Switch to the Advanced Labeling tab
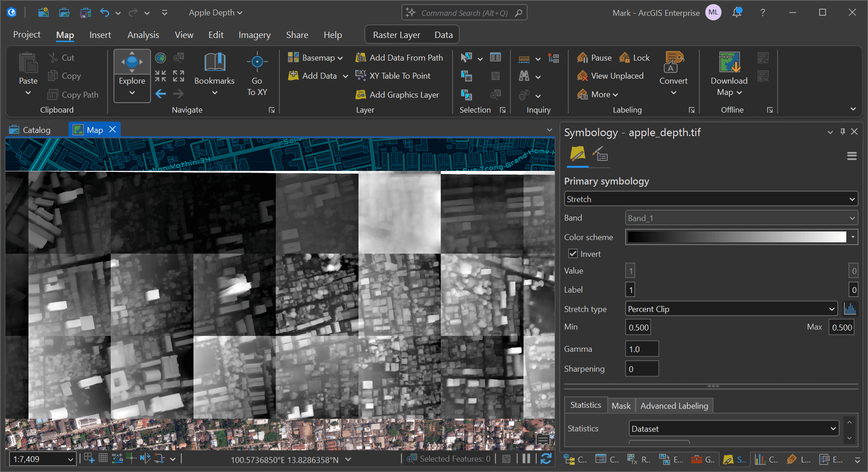 click(674, 406)
